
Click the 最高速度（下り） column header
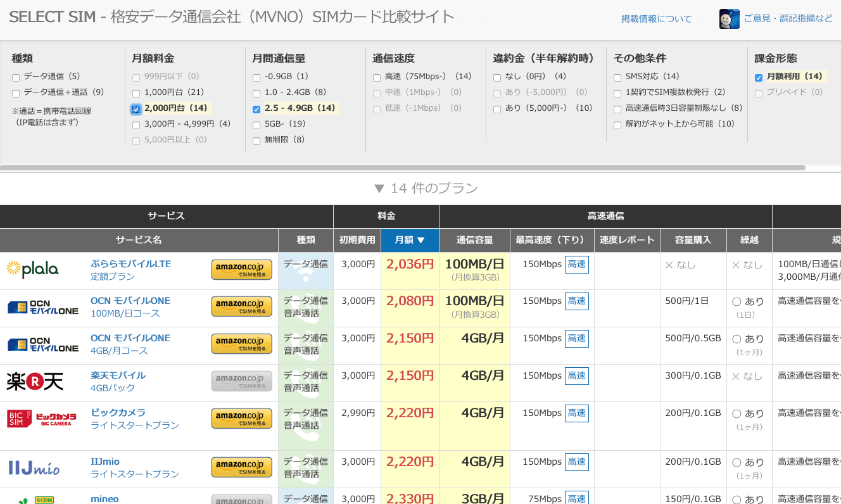coord(552,240)
